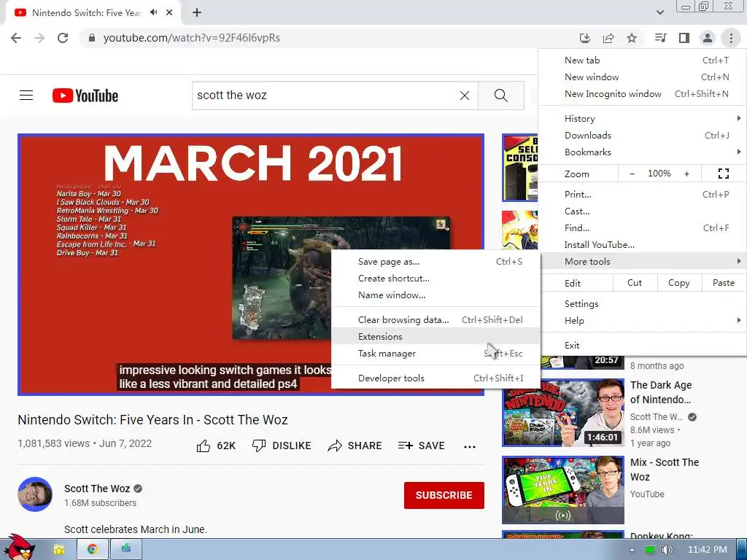The width and height of the screenshot is (747, 560).
Task: Click the taskbar clock 11:42 PM
Action: (708, 550)
